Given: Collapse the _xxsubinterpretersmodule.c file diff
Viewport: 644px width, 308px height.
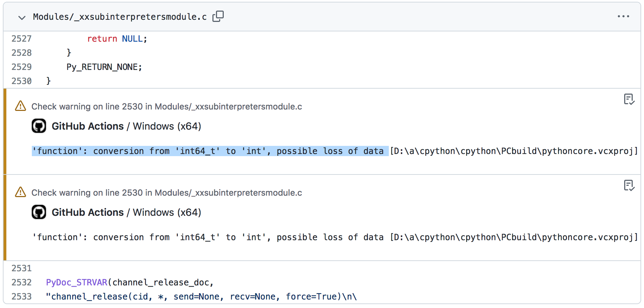Looking at the screenshot, I should click(22, 17).
